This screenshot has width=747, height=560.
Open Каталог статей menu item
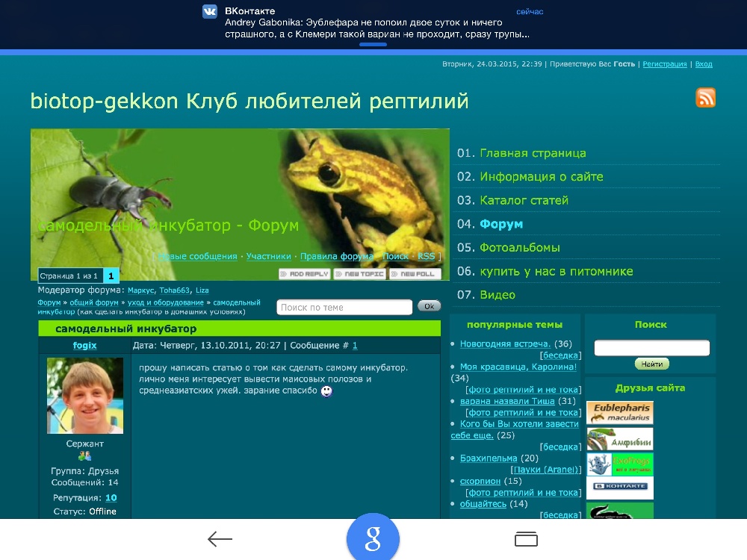pos(524,200)
